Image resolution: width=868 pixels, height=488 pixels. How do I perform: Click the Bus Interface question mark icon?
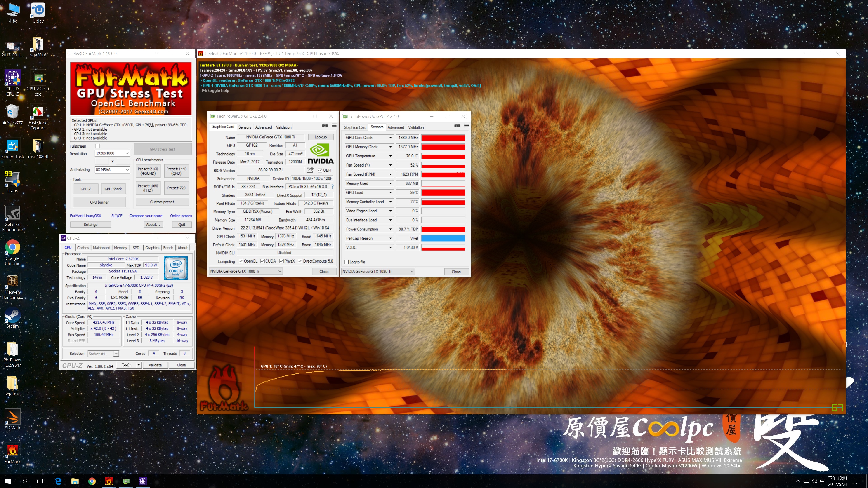[332, 187]
